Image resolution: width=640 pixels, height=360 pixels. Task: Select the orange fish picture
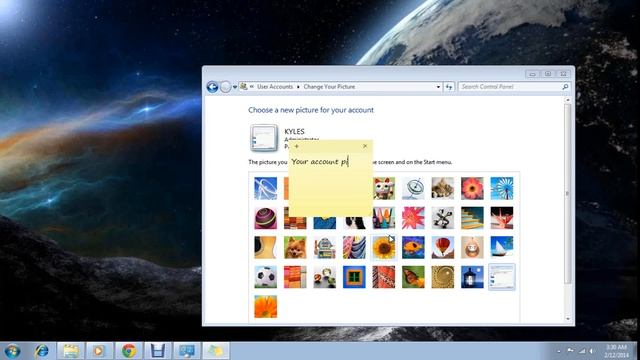point(413,247)
